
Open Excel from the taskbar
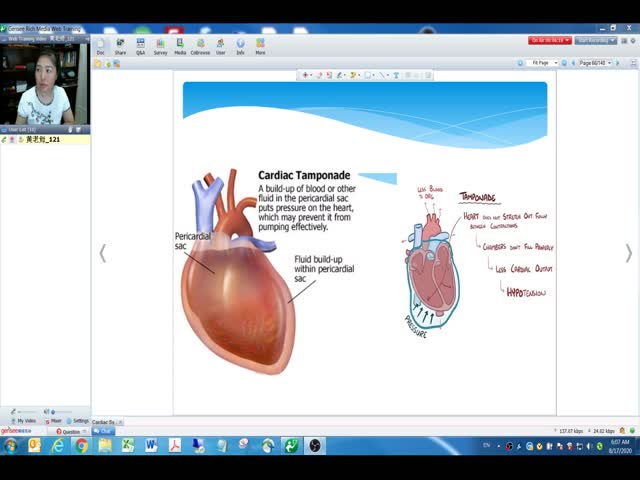pos(128,445)
